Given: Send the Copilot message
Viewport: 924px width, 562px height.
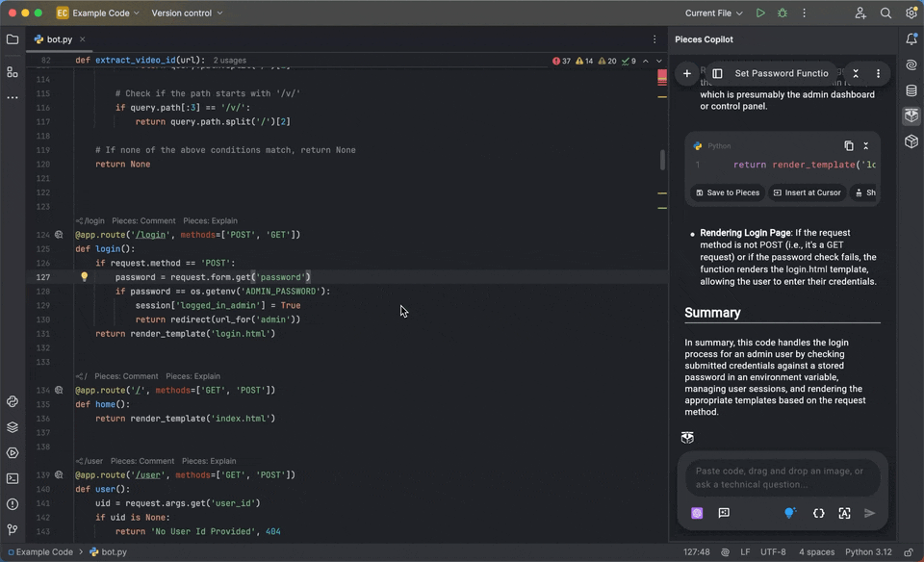Looking at the screenshot, I should click(870, 513).
